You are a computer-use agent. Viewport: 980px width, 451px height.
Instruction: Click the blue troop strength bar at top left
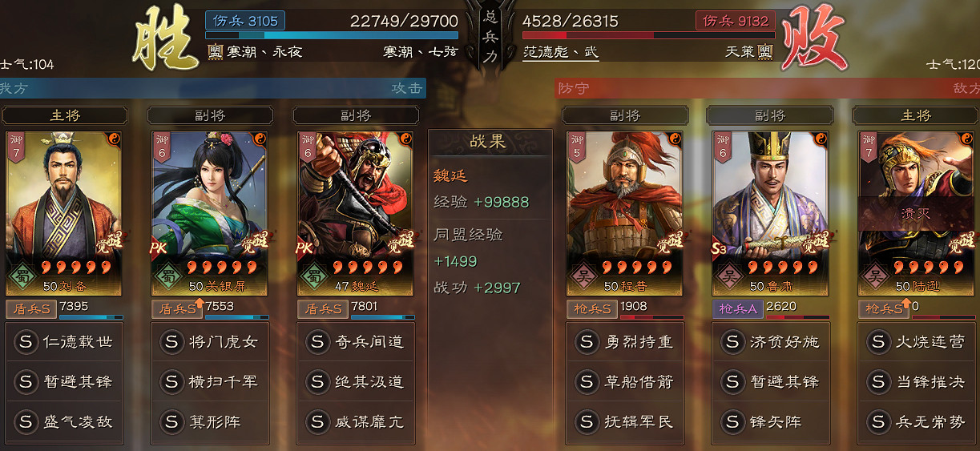332,35
